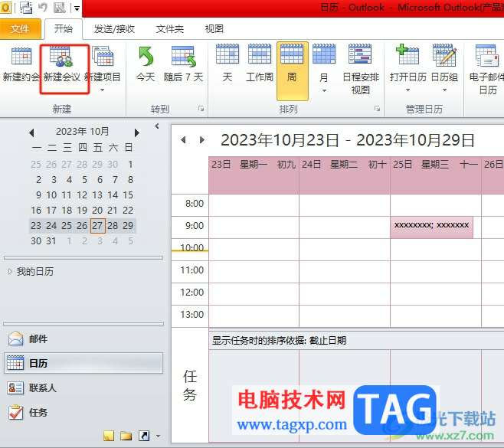Click the 23日 星期一 day header
The image size is (504, 448).
254,175
